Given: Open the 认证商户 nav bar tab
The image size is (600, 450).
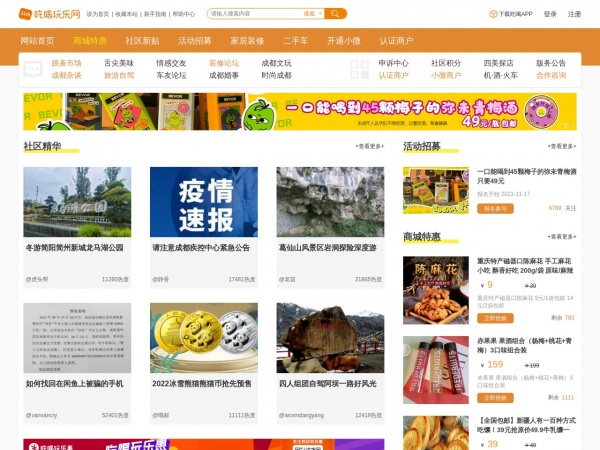Looking at the screenshot, I should [x=396, y=41].
